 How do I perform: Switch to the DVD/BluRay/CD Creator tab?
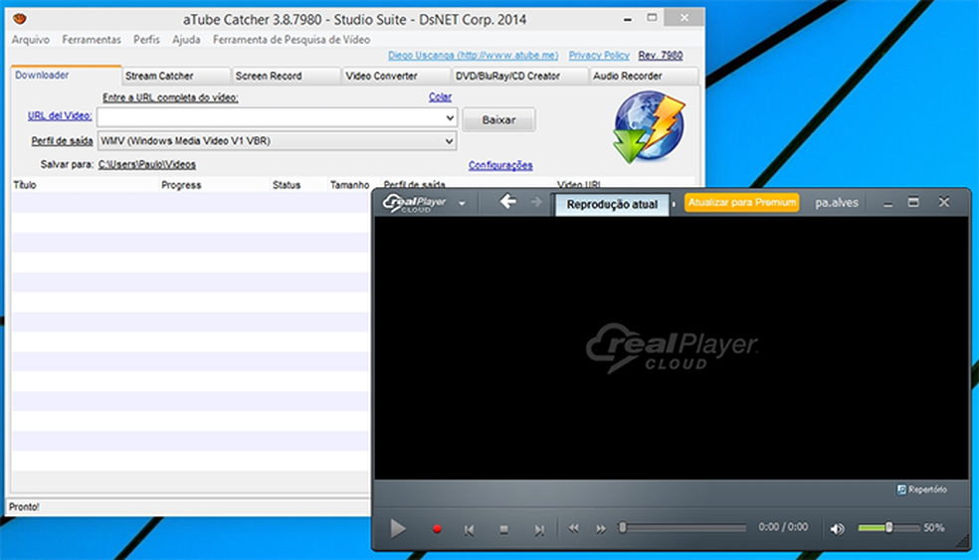coord(519,76)
